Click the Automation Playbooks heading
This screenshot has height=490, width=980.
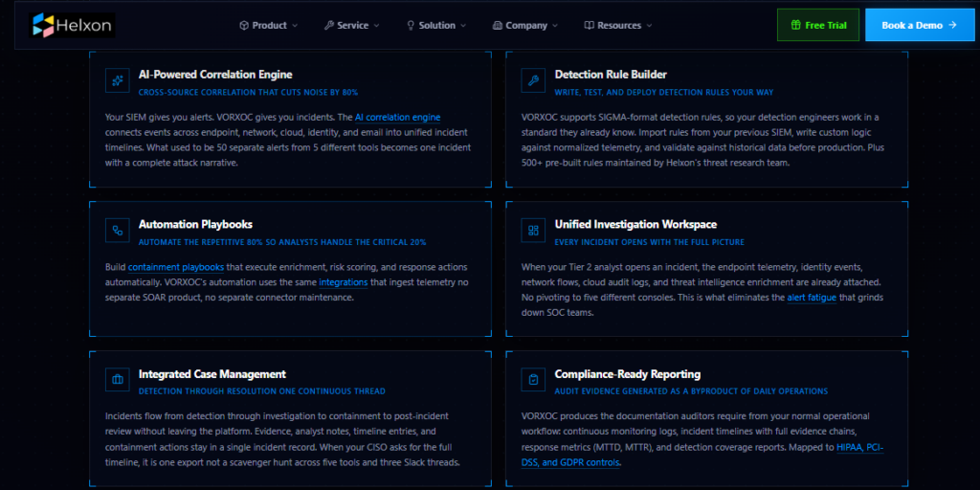coord(195,224)
